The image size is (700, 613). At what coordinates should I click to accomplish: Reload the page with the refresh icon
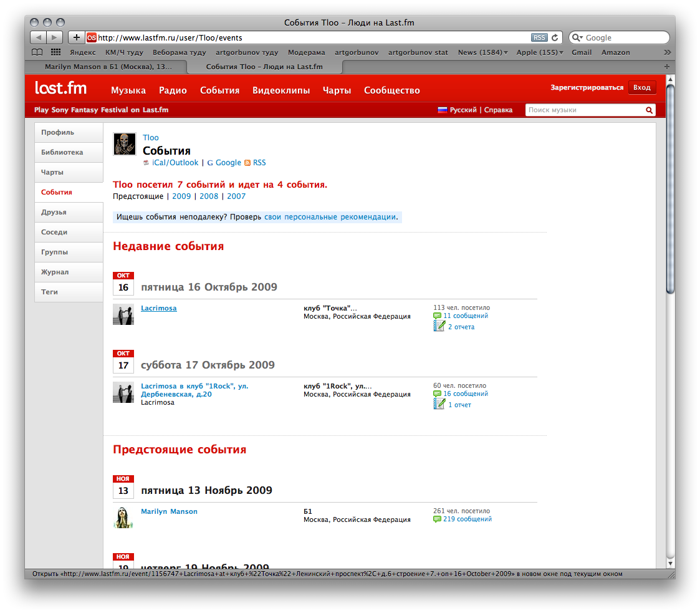pos(555,37)
